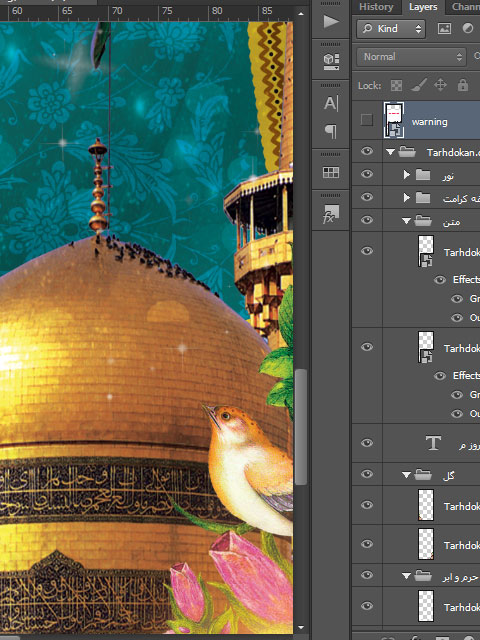480x640 pixels.
Task: Open the Normal blend mode dropdown
Action: (x=411, y=56)
